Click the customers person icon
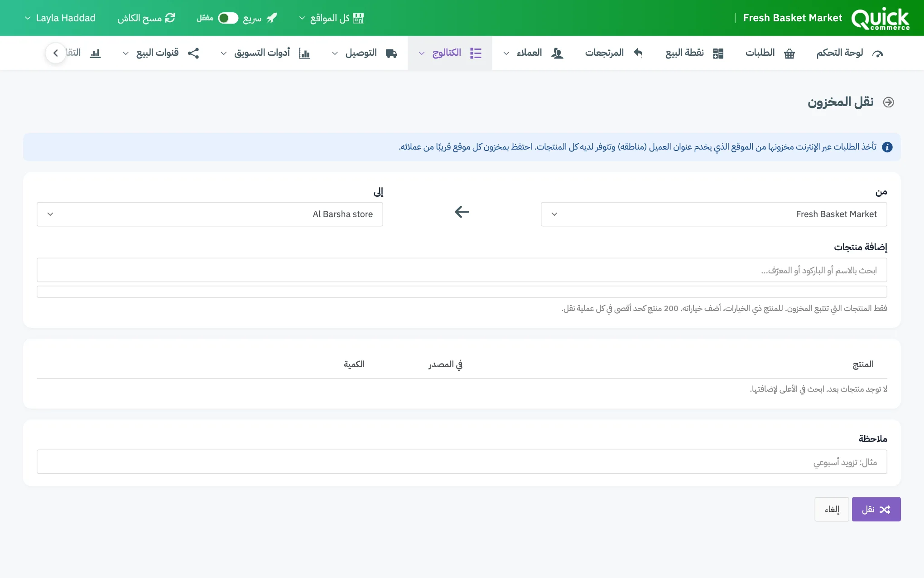 point(557,53)
